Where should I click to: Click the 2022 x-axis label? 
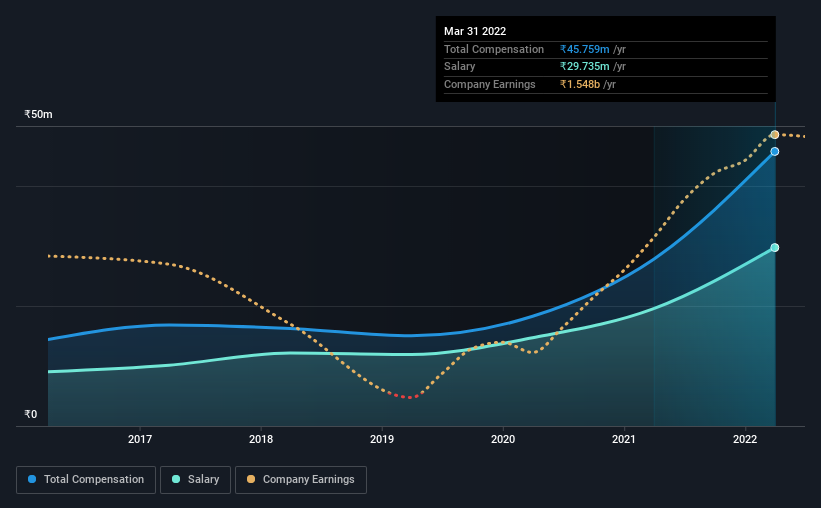745,439
